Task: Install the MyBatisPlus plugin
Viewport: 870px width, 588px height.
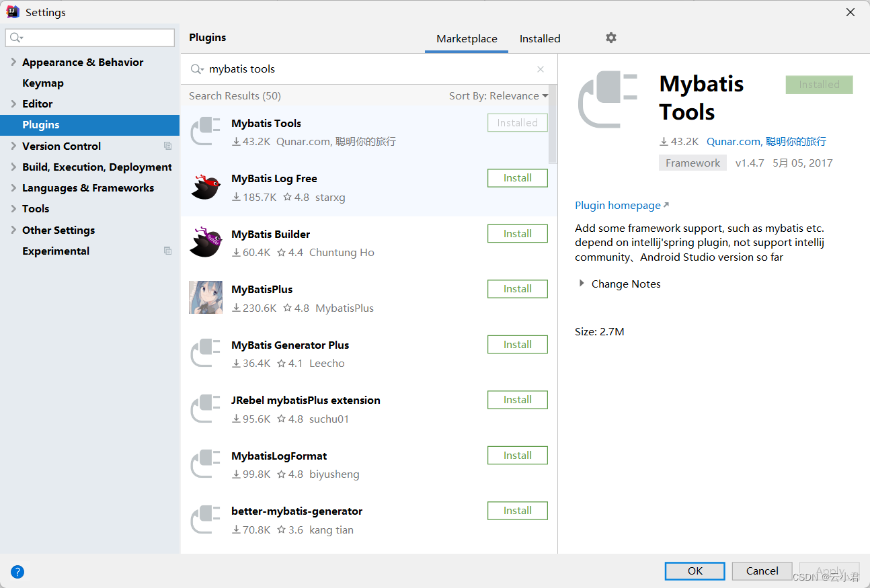Action: tap(518, 289)
